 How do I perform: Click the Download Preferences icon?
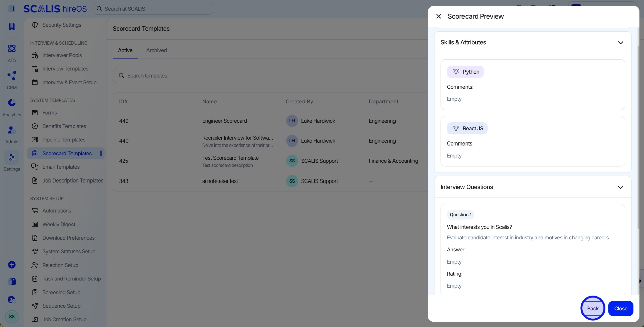click(35, 238)
